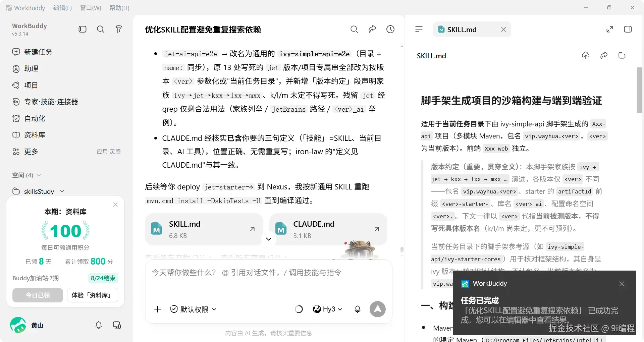Screen dimensions: 644x342
Task: Open the 助理 assistant section
Action: tap(25, 68)
